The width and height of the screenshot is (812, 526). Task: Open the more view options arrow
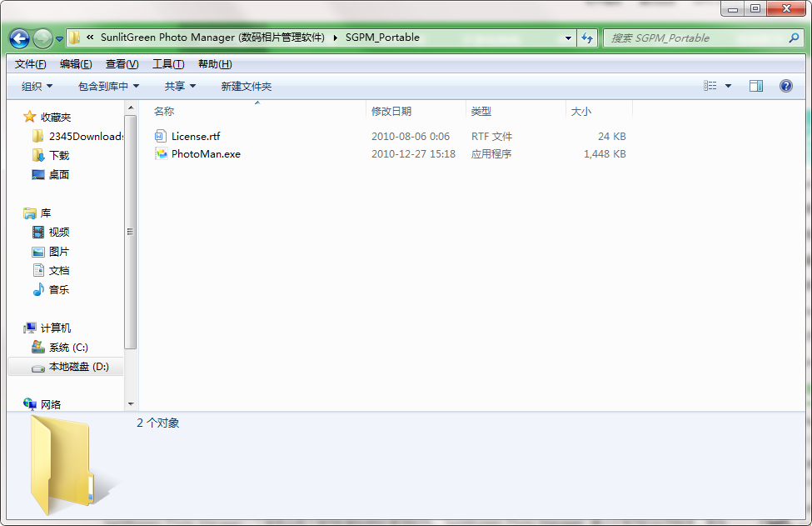(728, 86)
